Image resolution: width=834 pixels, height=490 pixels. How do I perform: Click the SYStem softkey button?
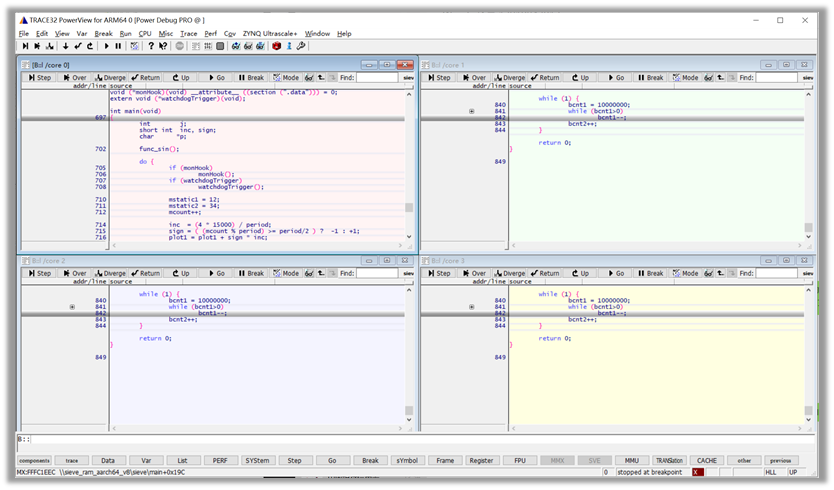[257, 461]
